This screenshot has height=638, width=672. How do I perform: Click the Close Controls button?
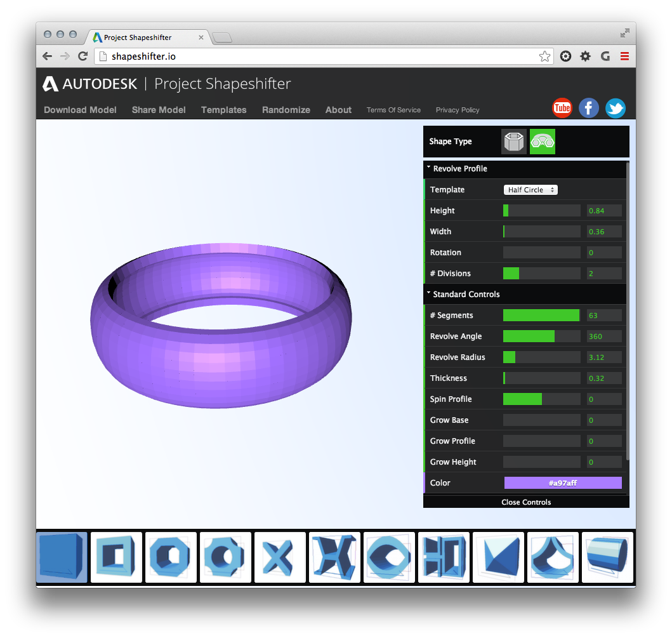pyautogui.click(x=526, y=502)
